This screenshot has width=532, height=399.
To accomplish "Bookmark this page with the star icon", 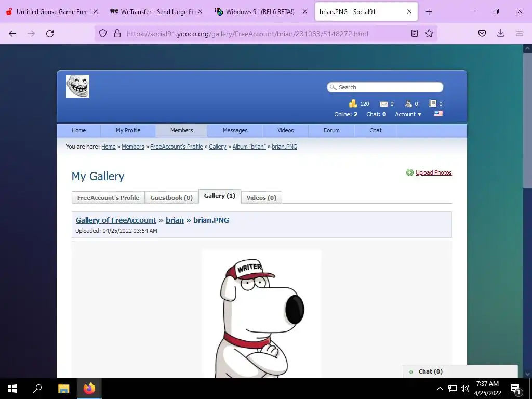I will (x=429, y=33).
